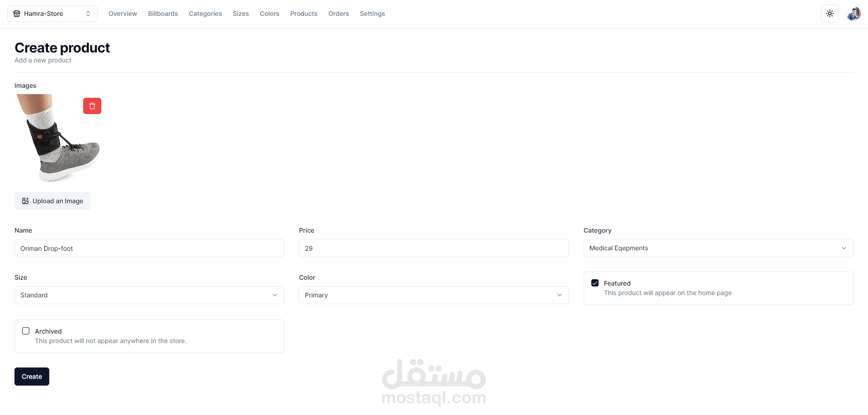Open the Size dropdown set to Standard
This screenshot has height=415, width=868.
pyautogui.click(x=149, y=295)
